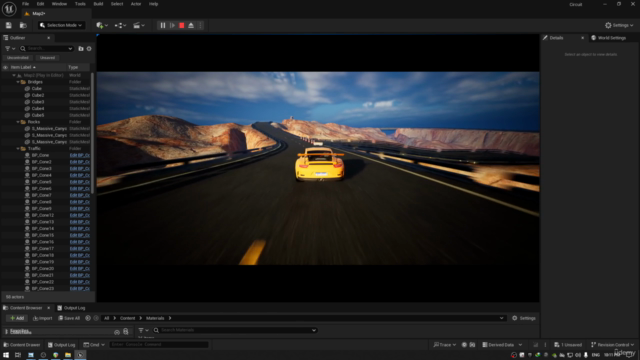
Task: Stop the play session with red square
Action: click(182, 25)
